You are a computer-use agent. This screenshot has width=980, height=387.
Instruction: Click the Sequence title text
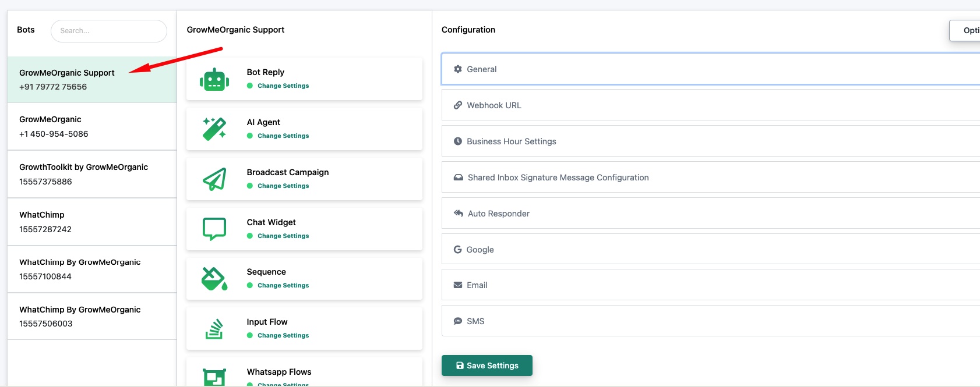pyautogui.click(x=266, y=272)
